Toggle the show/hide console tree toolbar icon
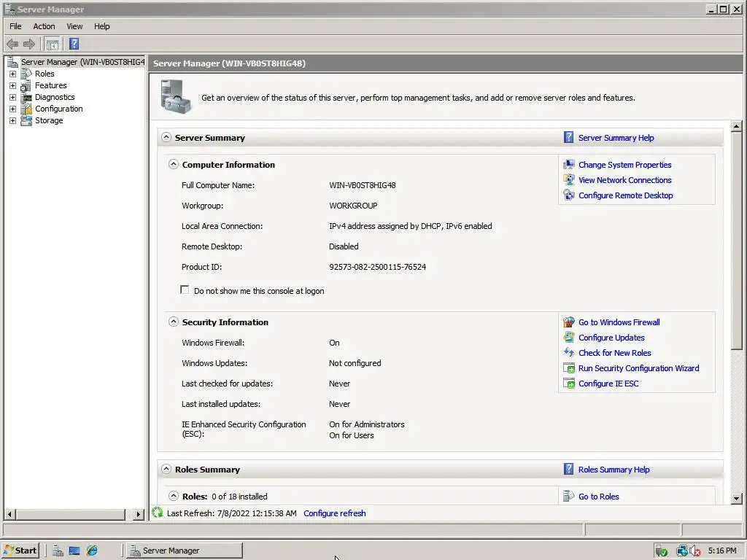This screenshot has width=747, height=560. pos(53,44)
